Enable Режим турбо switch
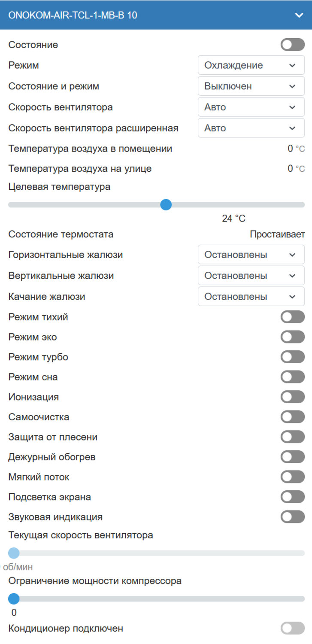The image size is (312, 644). (x=293, y=357)
